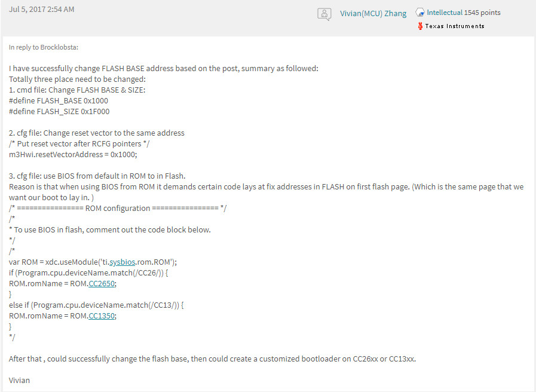Open the CC1350 hyperlink
This screenshot has width=536, height=392.
[102, 316]
